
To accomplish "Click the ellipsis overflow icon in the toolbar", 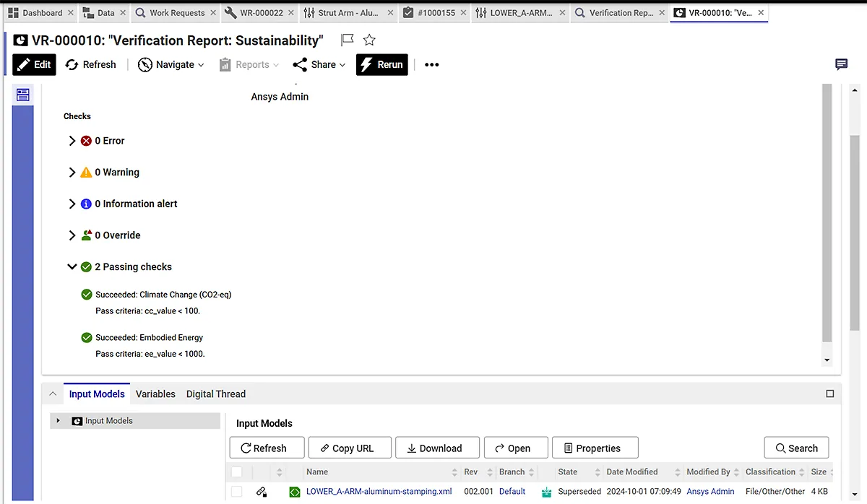I will tap(431, 65).
